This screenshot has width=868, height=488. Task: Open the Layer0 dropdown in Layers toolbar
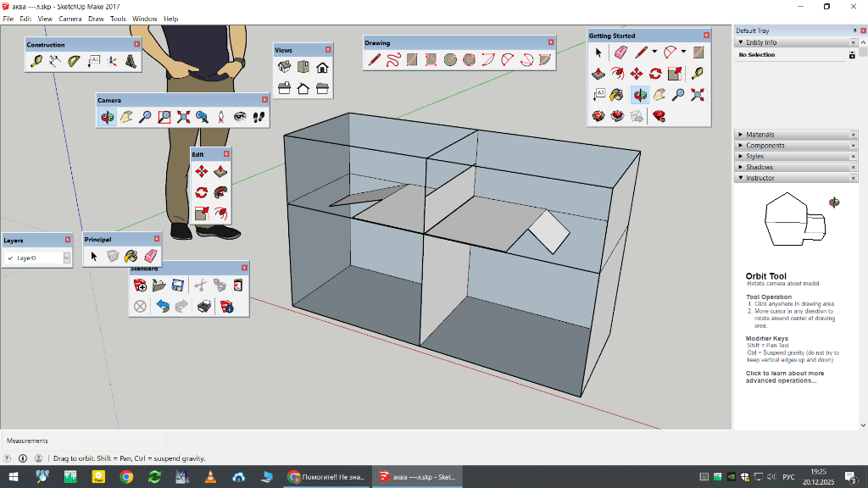tap(67, 258)
